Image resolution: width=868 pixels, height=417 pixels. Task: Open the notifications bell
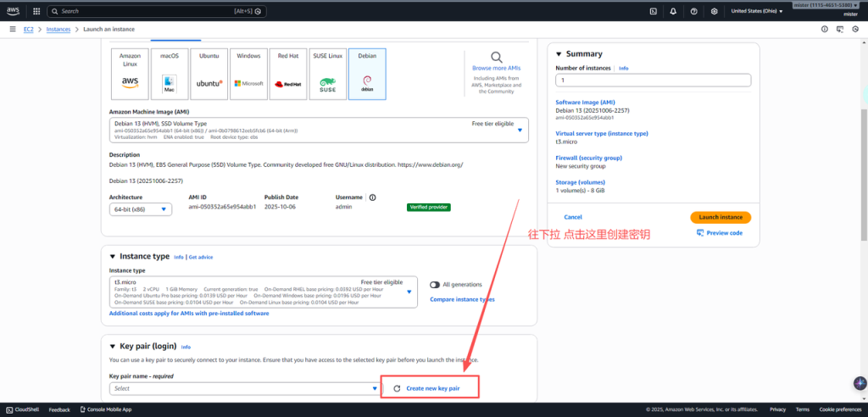click(x=673, y=11)
